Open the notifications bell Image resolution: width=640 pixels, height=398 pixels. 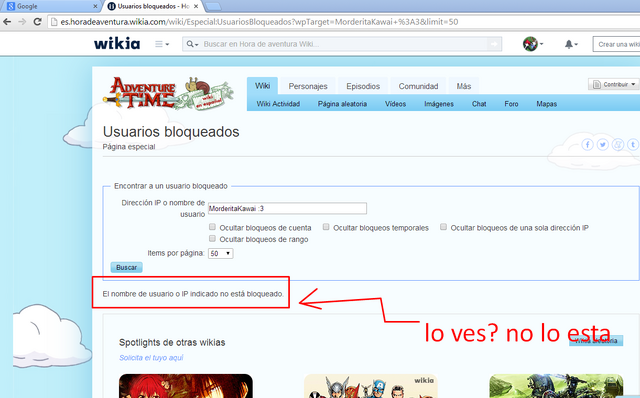571,44
